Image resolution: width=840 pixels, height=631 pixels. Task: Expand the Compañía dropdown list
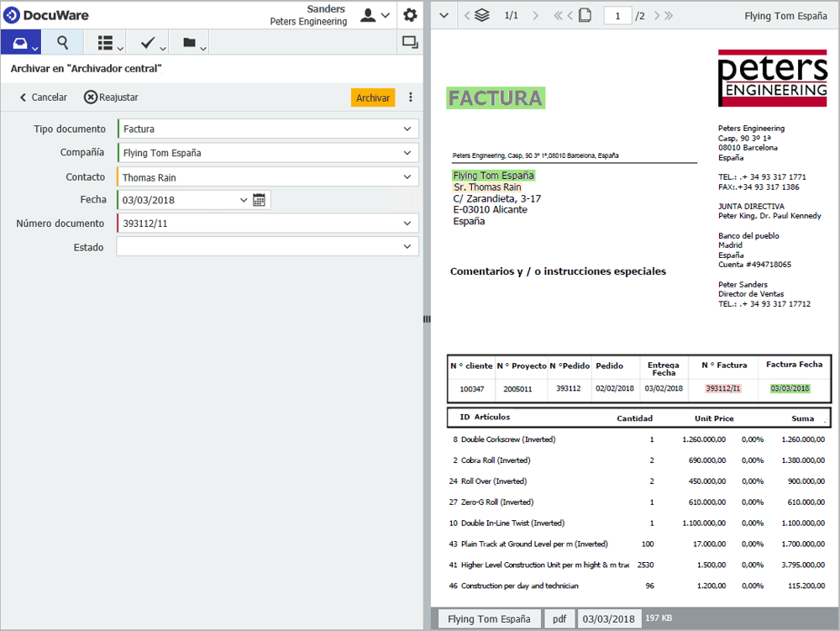(x=407, y=153)
